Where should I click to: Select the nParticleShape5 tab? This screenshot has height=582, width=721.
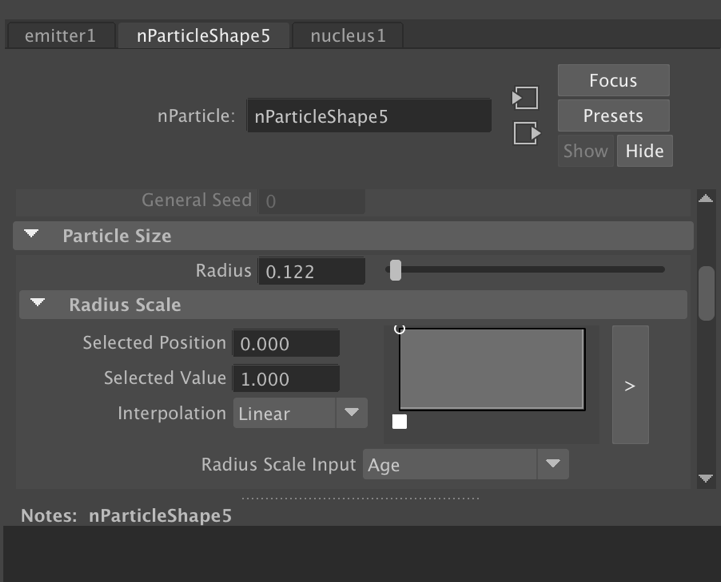point(203,35)
